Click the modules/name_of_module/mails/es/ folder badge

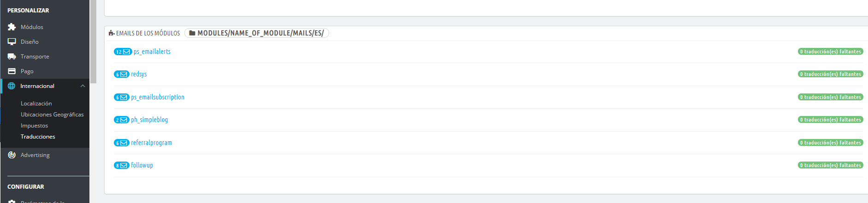click(256, 33)
